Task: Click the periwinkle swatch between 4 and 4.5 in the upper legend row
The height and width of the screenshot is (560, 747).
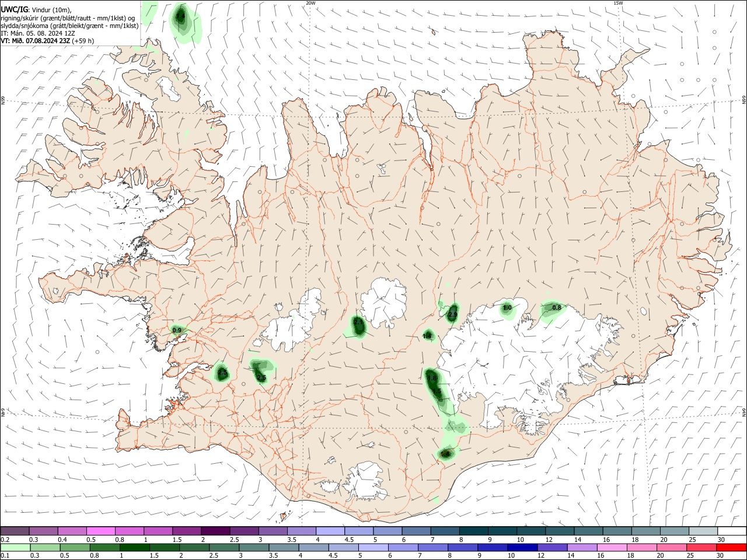Action: pyautogui.click(x=330, y=531)
